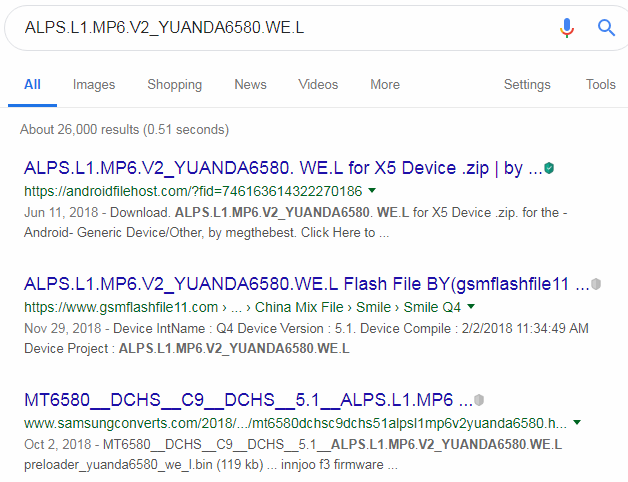Open the More menu
628x482 pixels.
pyautogui.click(x=385, y=85)
